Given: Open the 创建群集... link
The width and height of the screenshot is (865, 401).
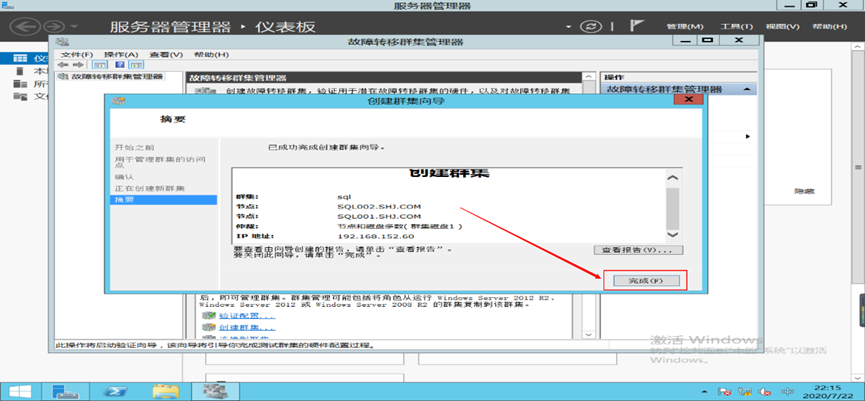Looking at the screenshot, I should coord(247,327).
